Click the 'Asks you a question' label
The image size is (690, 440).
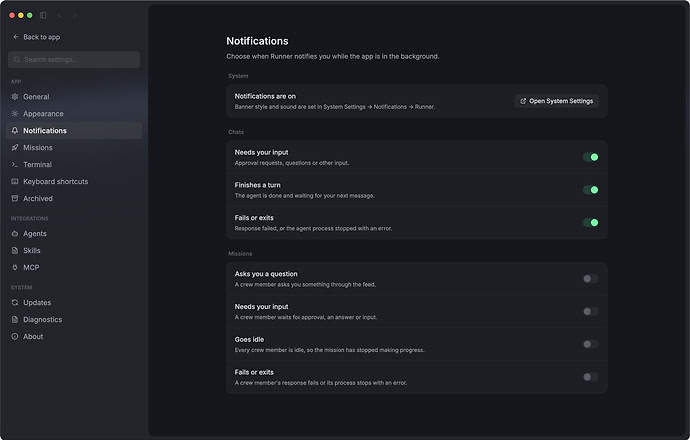[x=266, y=274]
